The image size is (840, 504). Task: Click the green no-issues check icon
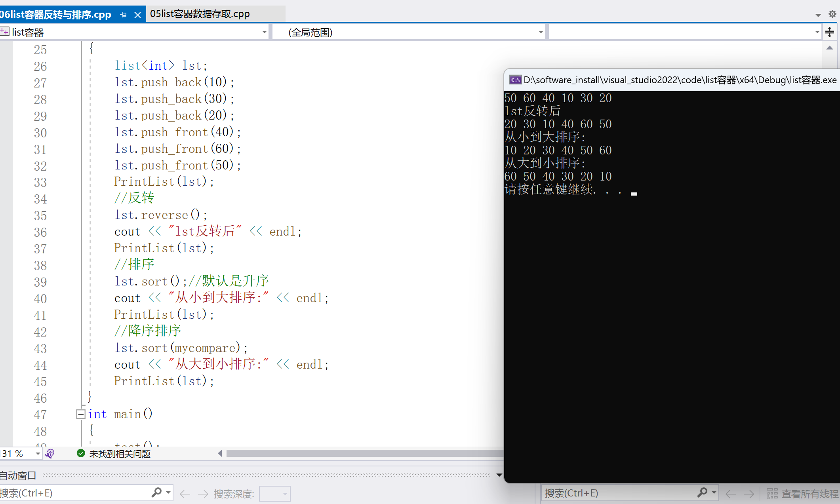(x=80, y=454)
